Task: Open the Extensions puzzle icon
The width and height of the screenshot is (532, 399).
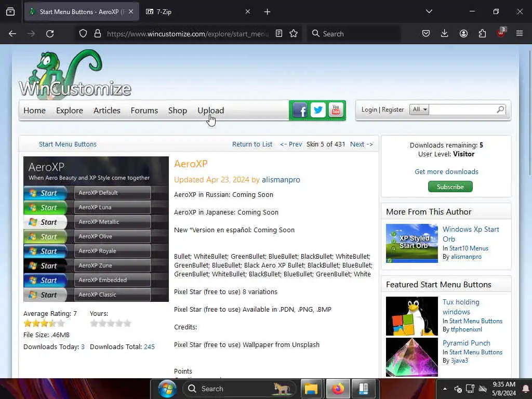Action: tap(482, 34)
